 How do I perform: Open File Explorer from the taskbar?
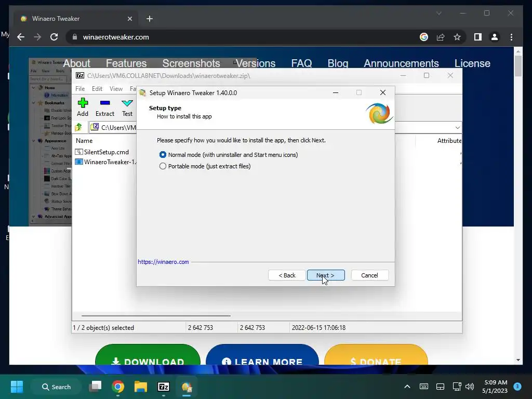click(x=140, y=387)
